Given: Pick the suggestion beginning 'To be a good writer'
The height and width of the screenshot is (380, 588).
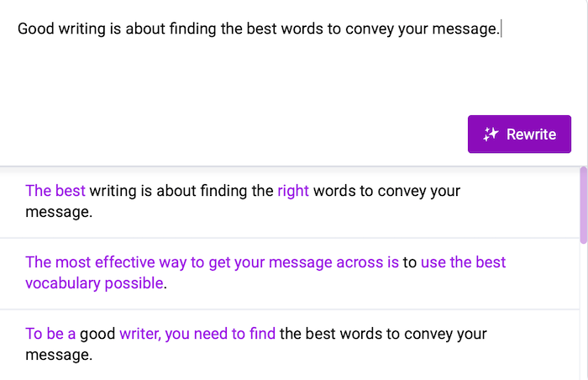Looking at the screenshot, I should pos(290,345).
